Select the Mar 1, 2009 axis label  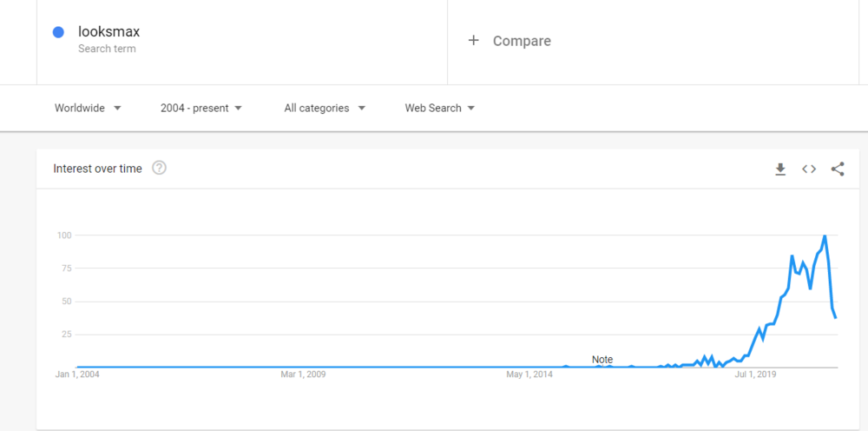pyautogui.click(x=303, y=375)
